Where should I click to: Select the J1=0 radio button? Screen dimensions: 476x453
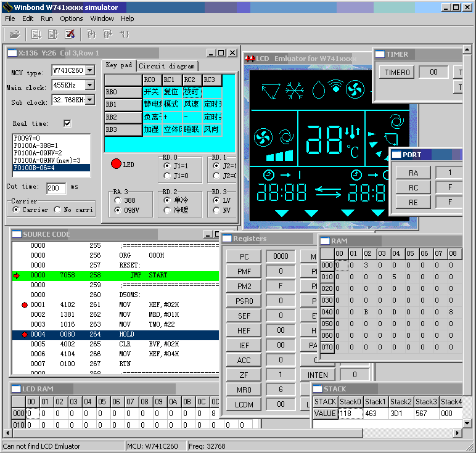point(166,176)
